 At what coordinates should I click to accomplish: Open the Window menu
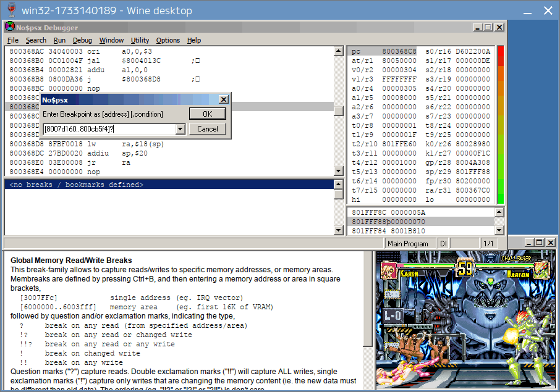[x=111, y=40]
